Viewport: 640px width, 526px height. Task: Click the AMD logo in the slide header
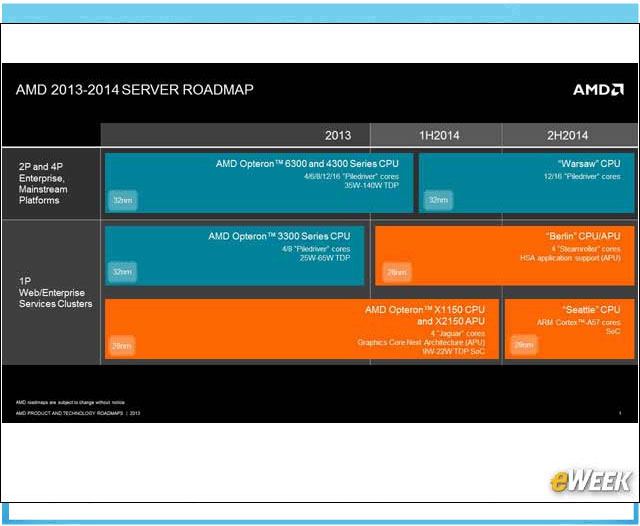coord(597,90)
